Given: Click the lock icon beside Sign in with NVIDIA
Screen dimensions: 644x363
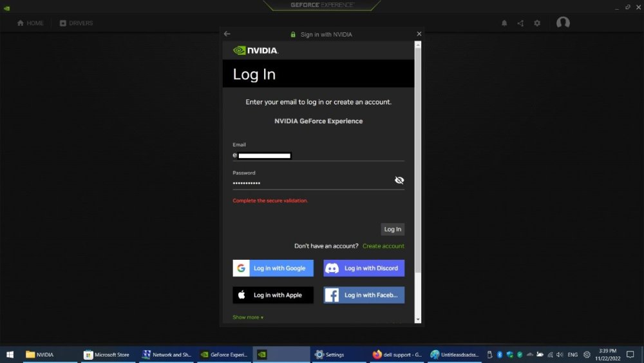Looking at the screenshot, I should (x=293, y=35).
